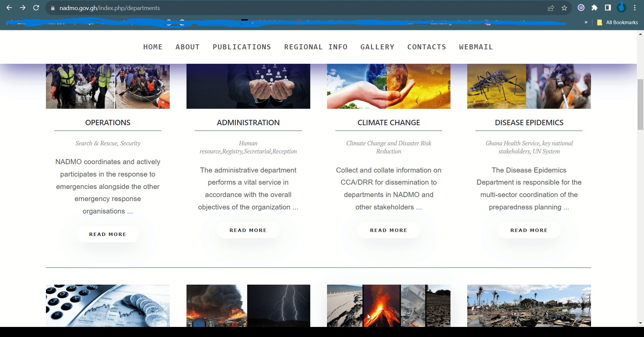The image size is (644, 337).
Task: Open the CONTACTS page
Action: pyautogui.click(x=426, y=47)
